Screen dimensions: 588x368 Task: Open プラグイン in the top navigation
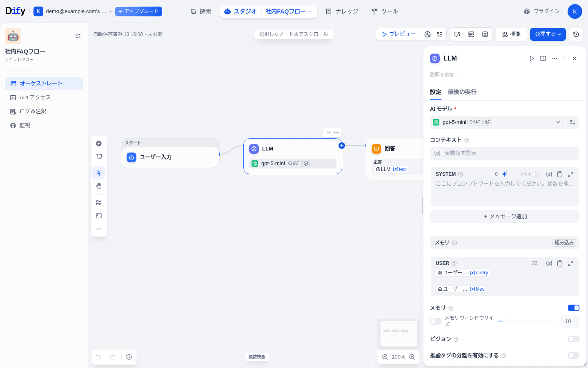click(542, 11)
